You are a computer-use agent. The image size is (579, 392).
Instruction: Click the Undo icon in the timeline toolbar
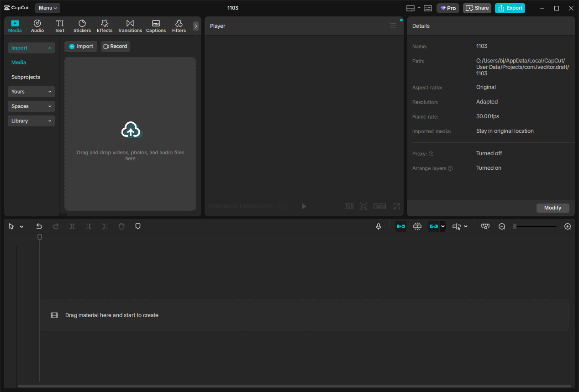[39, 226]
